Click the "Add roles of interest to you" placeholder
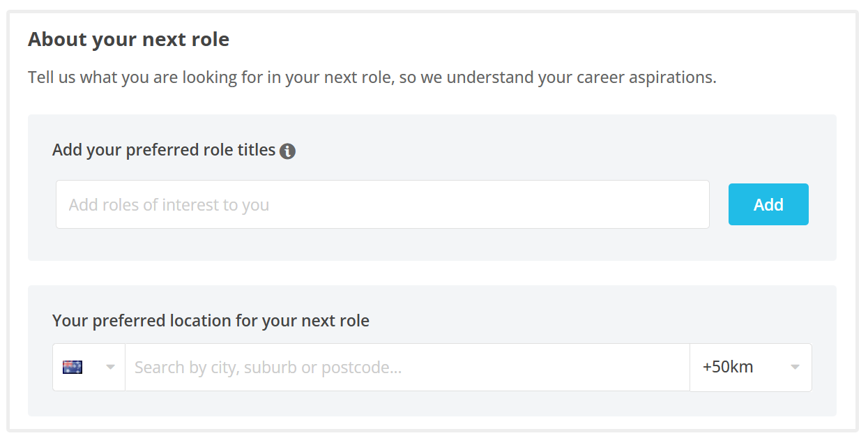868x438 pixels. [x=169, y=205]
